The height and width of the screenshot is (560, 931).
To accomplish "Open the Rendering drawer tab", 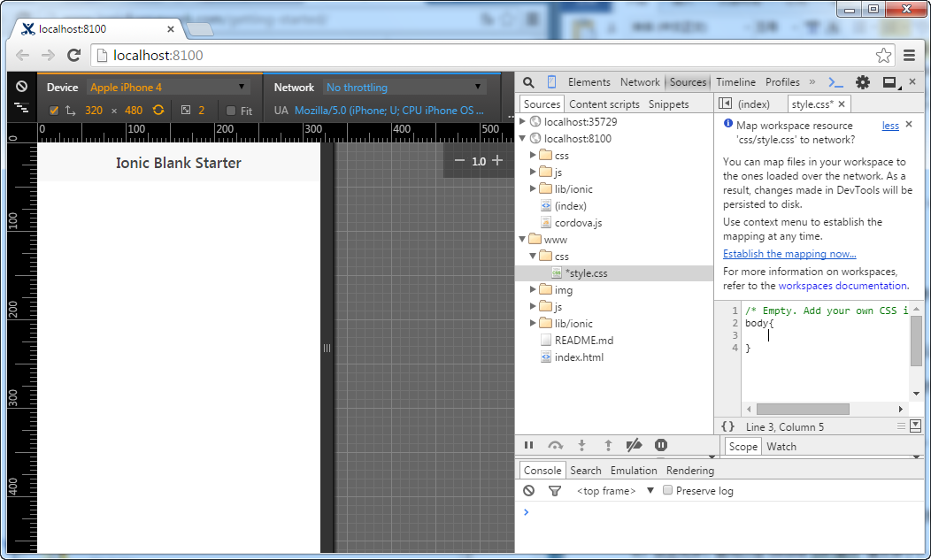I will [690, 471].
